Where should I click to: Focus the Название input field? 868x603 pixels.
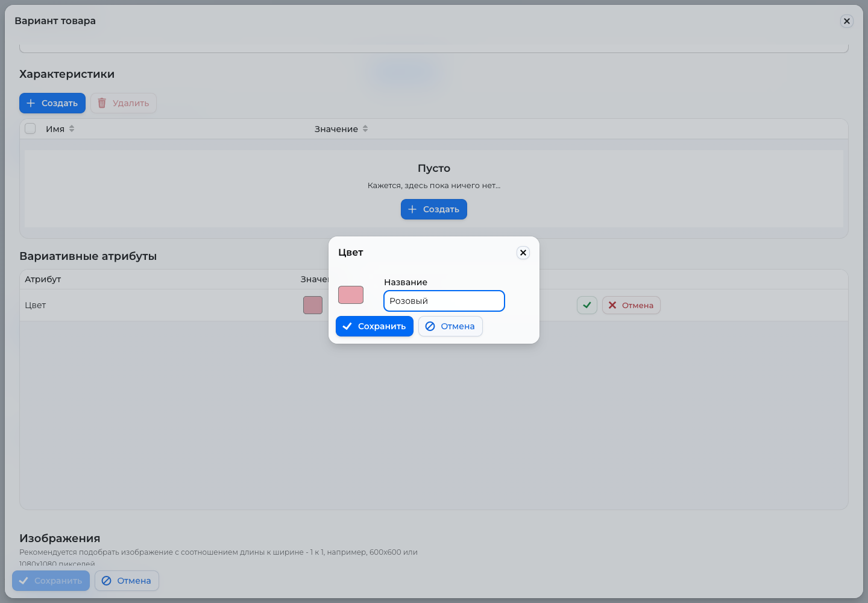click(x=444, y=301)
